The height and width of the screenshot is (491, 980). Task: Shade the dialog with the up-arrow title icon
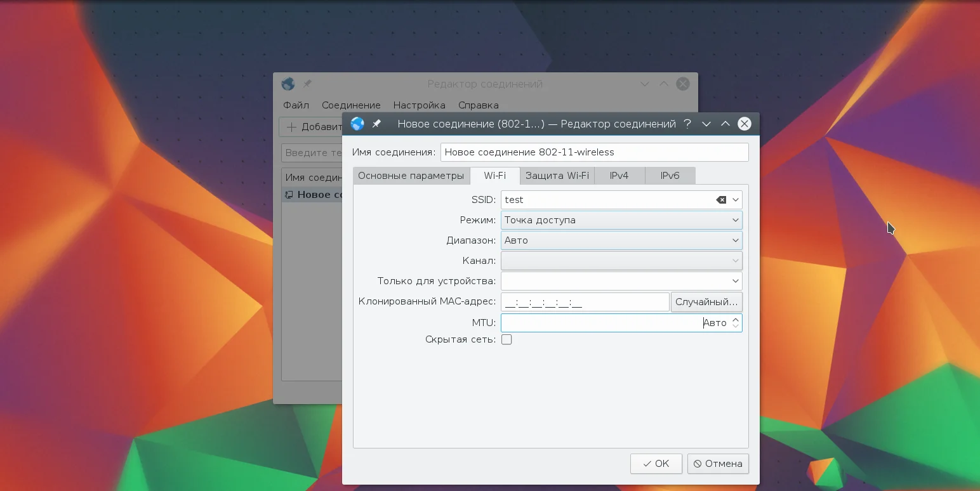[x=725, y=124]
